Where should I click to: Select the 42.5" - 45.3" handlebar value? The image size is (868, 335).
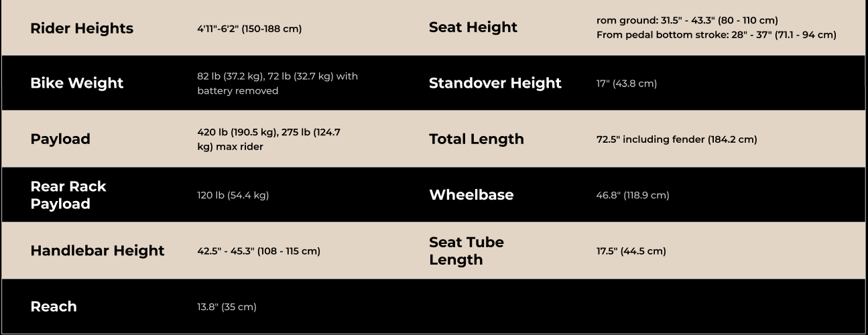click(258, 251)
